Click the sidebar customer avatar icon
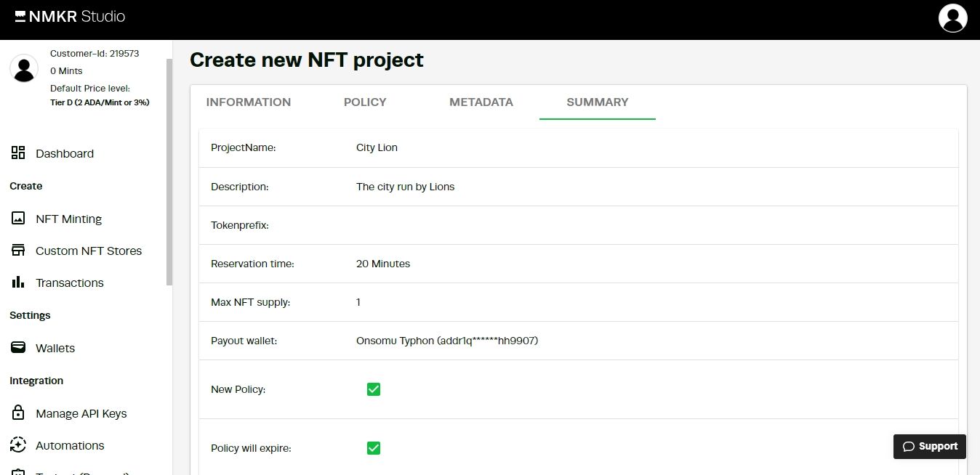The image size is (980, 475). coord(24,68)
